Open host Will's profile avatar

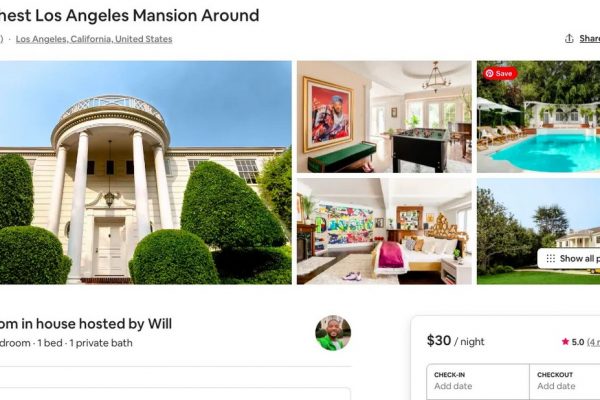(x=333, y=333)
